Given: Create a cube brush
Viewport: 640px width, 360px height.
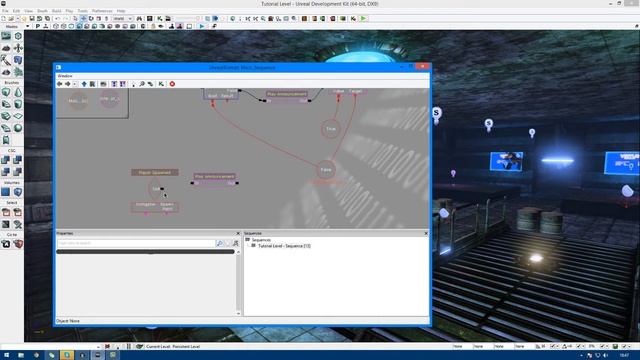Looking at the screenshot, I should (x=6, y=92).
